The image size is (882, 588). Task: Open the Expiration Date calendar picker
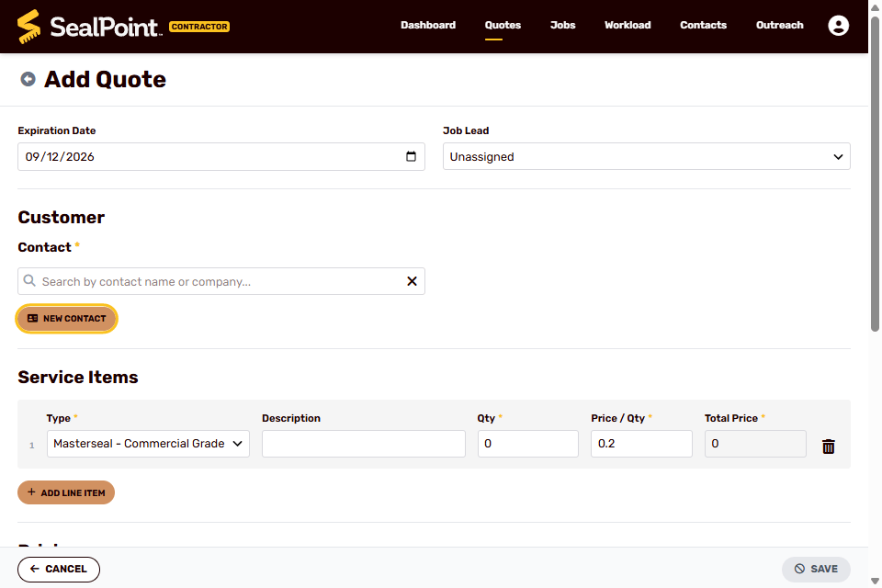pos(412,156)
